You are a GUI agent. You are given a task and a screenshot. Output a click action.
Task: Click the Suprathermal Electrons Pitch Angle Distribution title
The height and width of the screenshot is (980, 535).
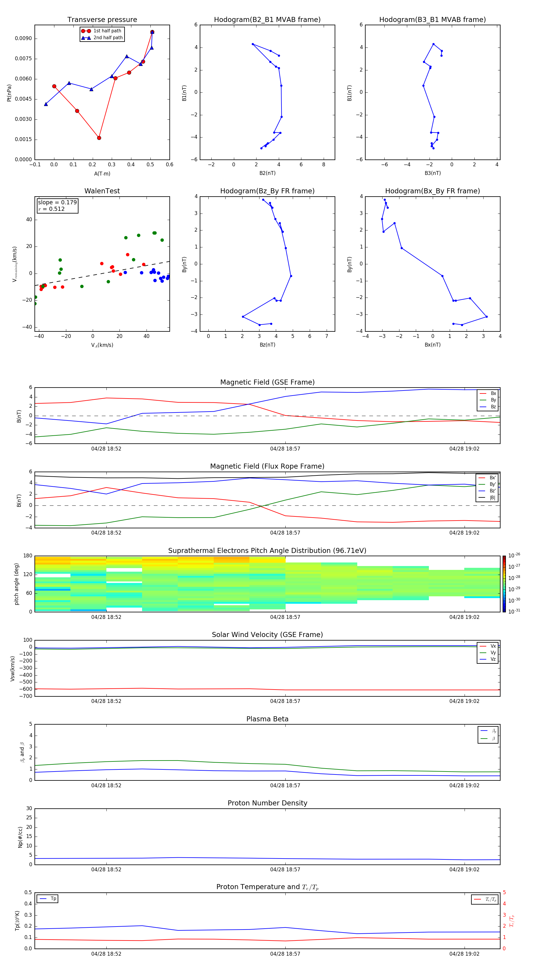click(267, 551)
